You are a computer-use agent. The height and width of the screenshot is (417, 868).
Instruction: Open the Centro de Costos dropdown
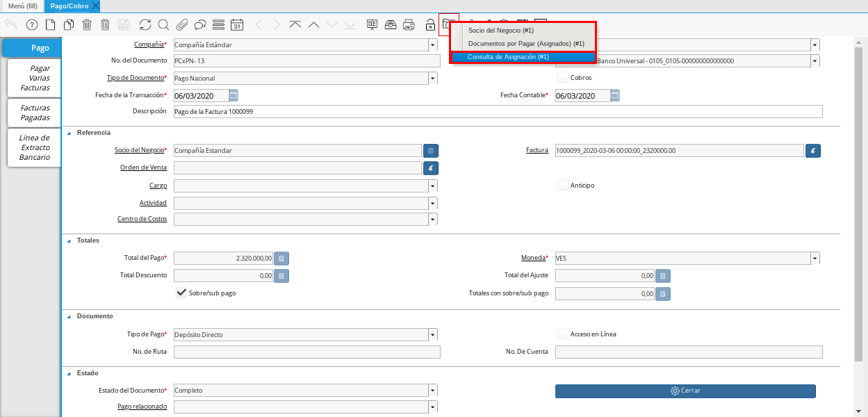[433, 220]
